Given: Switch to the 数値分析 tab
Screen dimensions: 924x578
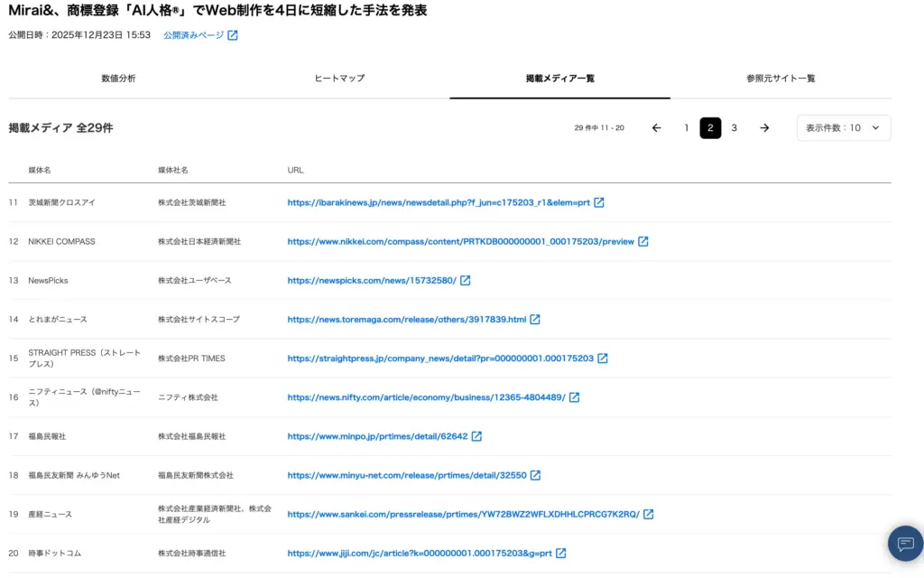Looking at the screenshot, I should [x=117, y=79].
